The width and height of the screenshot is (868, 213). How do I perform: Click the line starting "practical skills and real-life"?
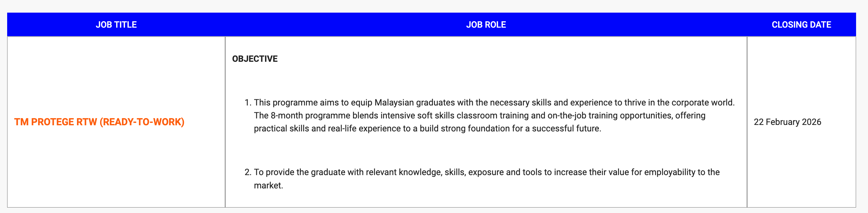pos(428,128)
